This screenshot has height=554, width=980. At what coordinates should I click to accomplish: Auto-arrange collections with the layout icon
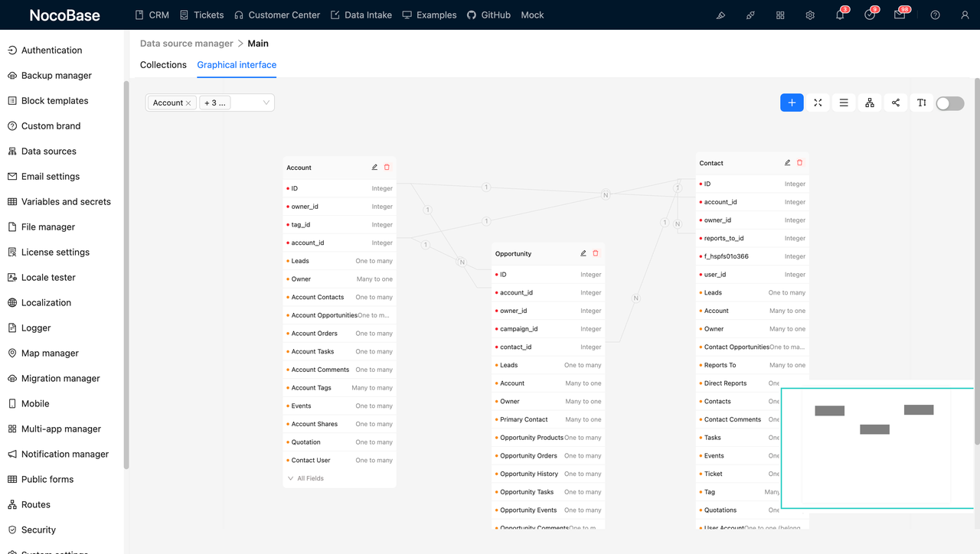[x=869, y=102]
